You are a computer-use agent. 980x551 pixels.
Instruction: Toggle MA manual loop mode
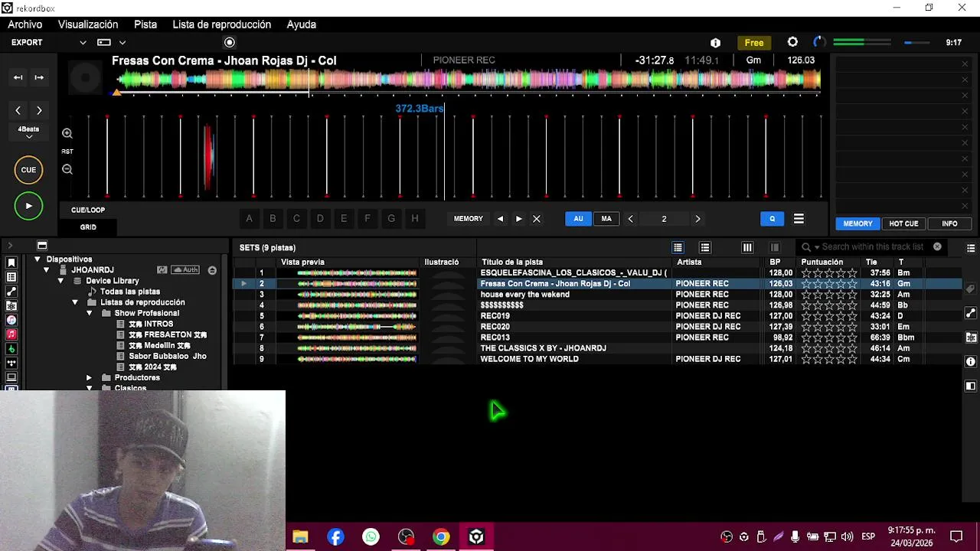606,219
